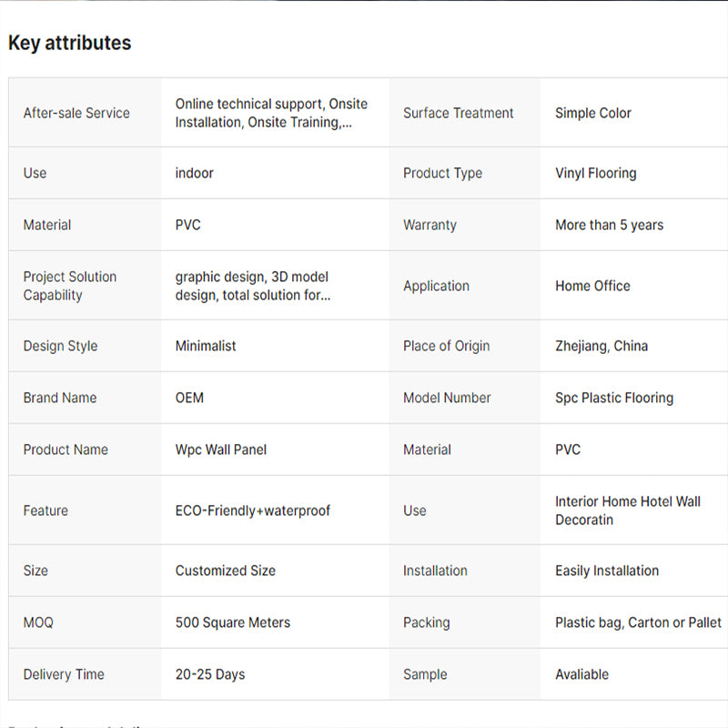The width and height of the screenshot is (728, 728).
Task: Select the Spc Plastic Flooring model number
Action: (614, 398)
